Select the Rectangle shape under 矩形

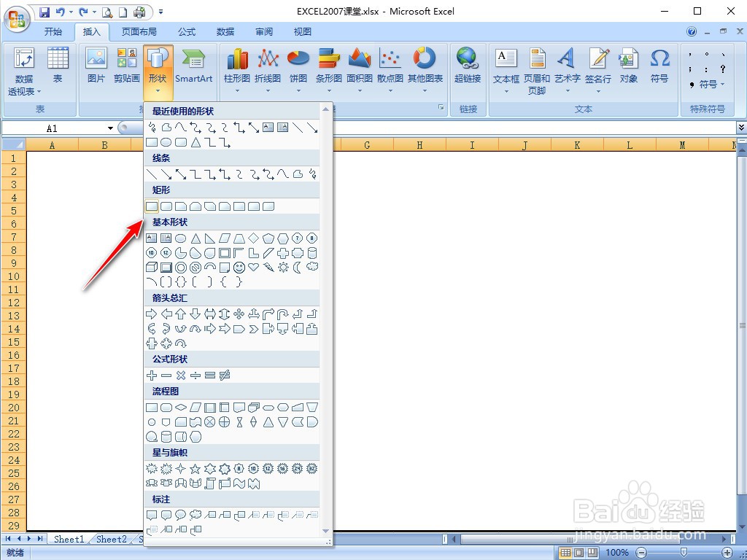point(152,206)
